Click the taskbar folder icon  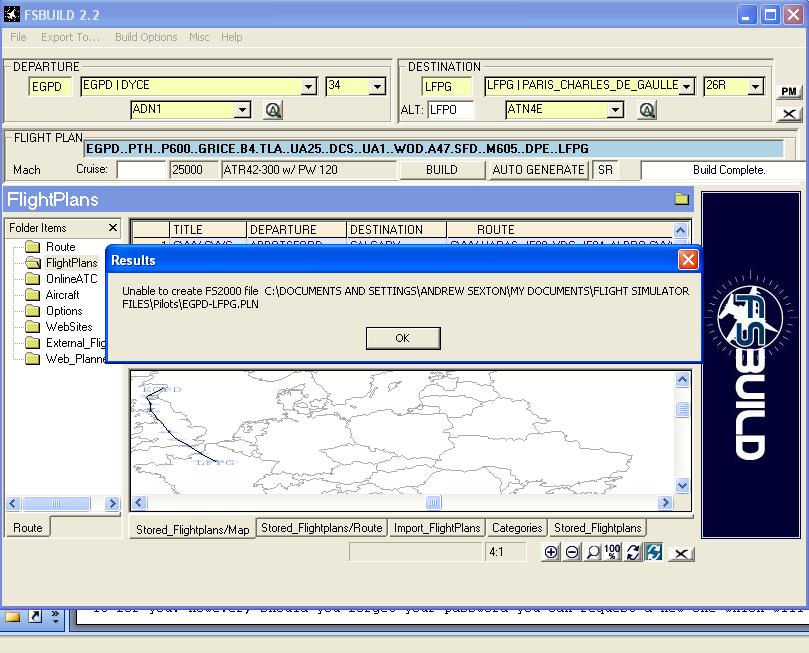coord(12,616)
